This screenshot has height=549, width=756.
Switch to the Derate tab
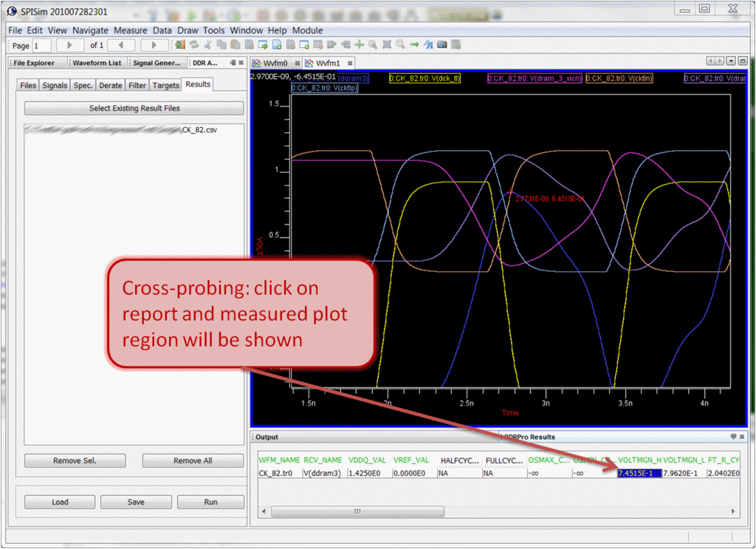coord(110,86)
